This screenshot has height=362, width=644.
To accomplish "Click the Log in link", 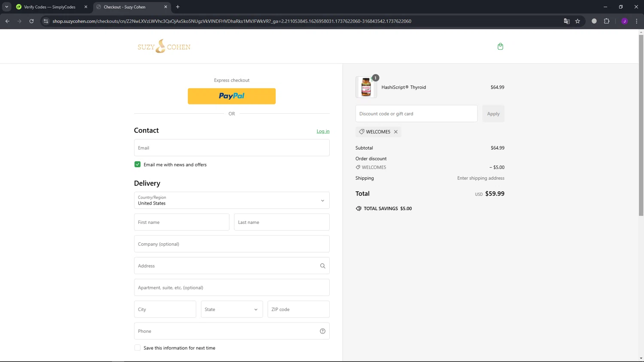I will 323,131.
